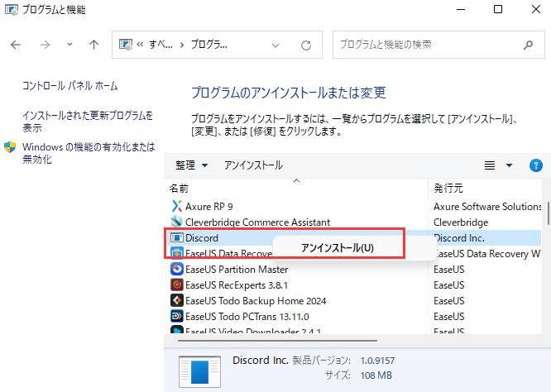The width and height of the screenshot is (551, 392).
Task: Click the EaseUS Todo Backup icon
Action: [177, 301]
